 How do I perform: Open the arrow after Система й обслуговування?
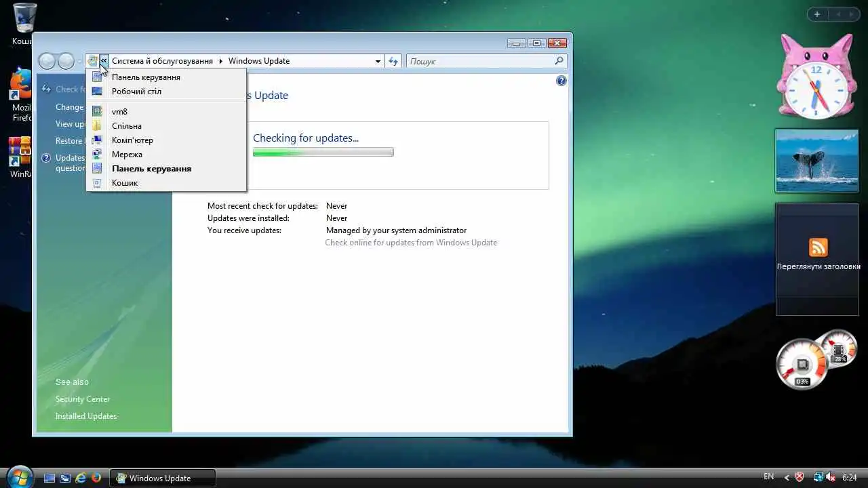tap(220, 61)
